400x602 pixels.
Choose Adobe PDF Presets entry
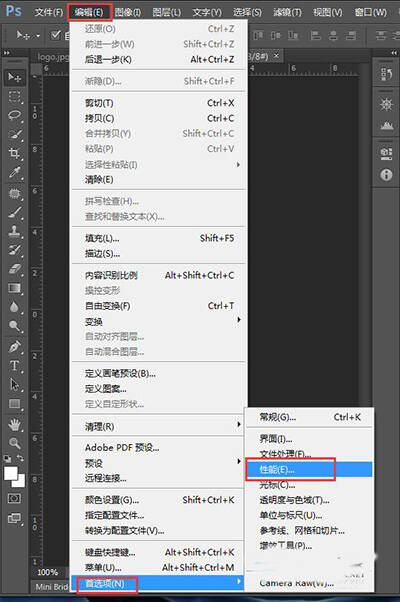158,448
